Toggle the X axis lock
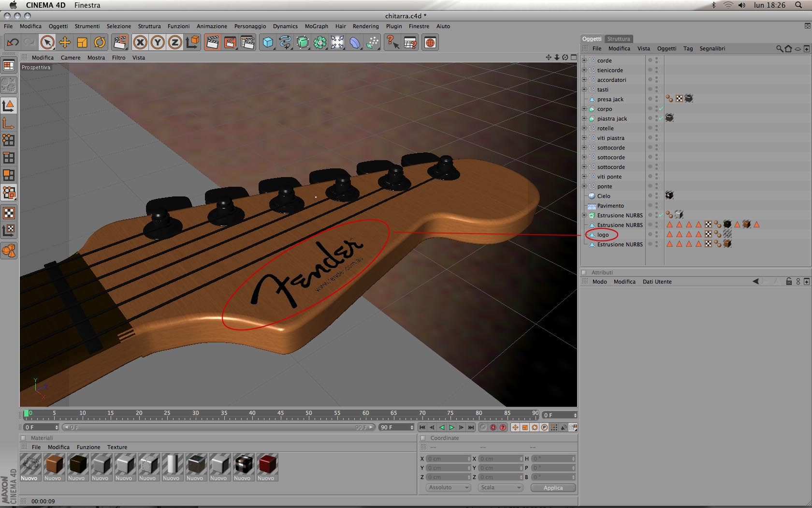The width and height of the screenshot is (812, 508). [140, 43]
